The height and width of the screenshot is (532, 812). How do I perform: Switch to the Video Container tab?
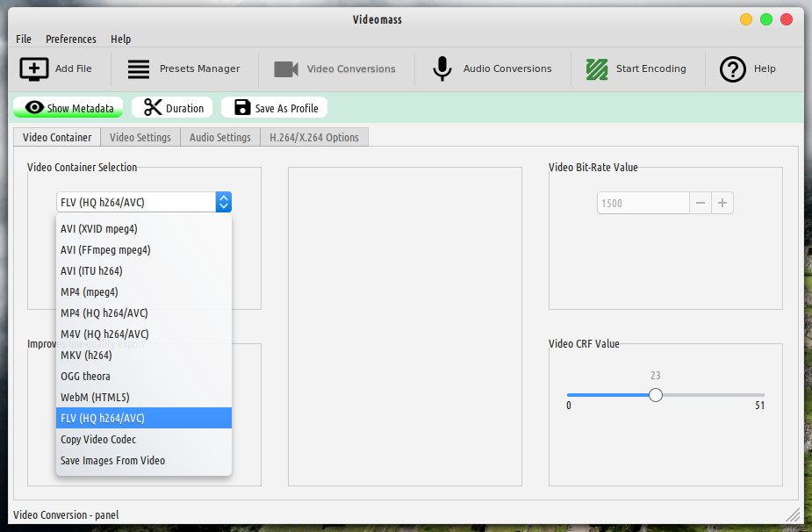[57, 137]
